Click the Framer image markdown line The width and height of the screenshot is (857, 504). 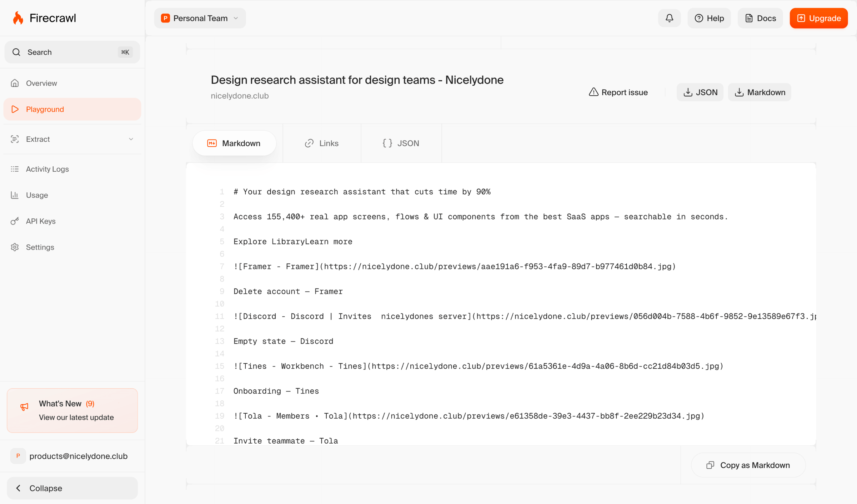[x=455, y=267]
